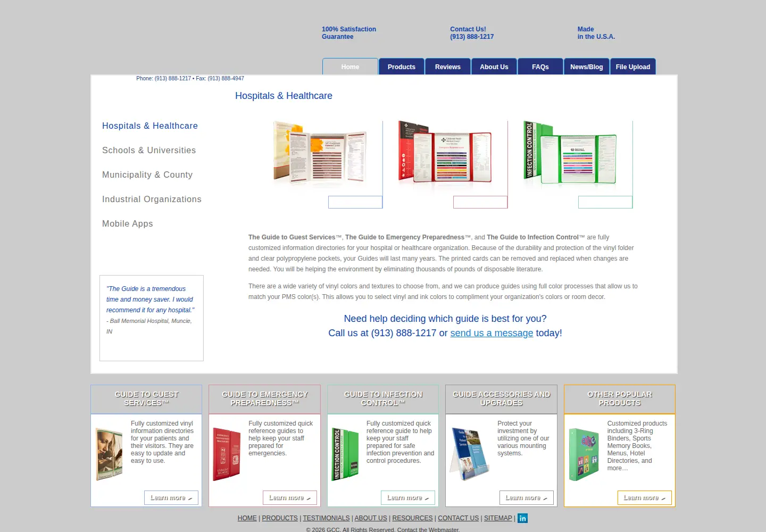
Task: Click the TESTIMONIALS footer link
Action: click(x=326, y=518)
